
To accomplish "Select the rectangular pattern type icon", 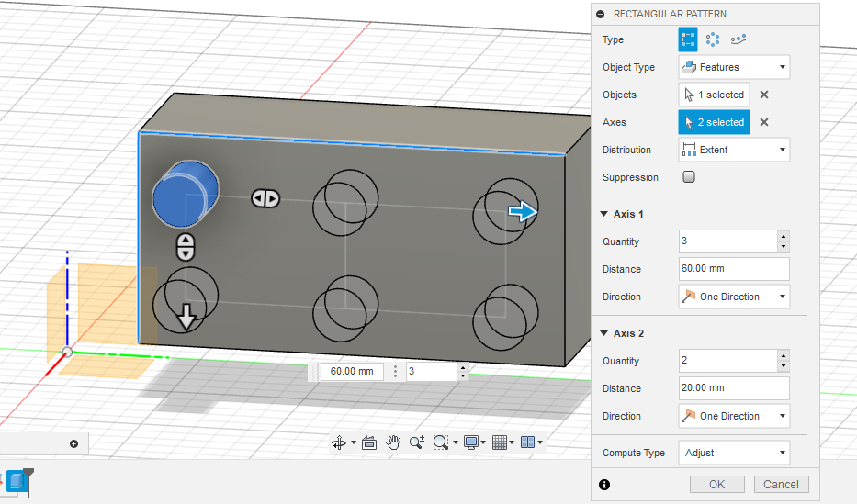I will click(688, 39).
